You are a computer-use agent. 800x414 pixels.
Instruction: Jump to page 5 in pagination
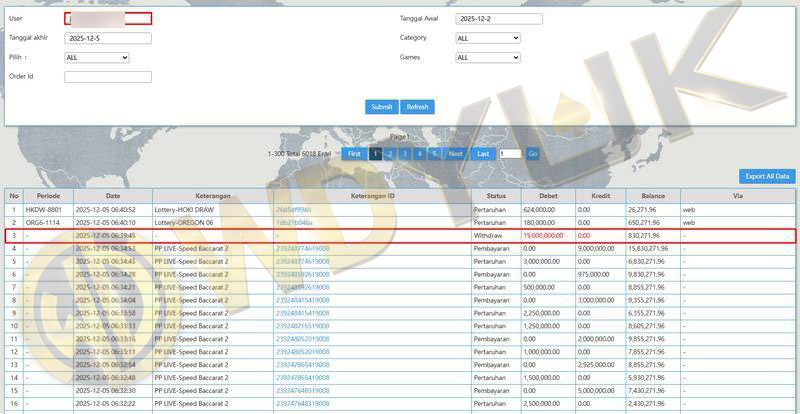pyautogui.click(x=434, y=154)
